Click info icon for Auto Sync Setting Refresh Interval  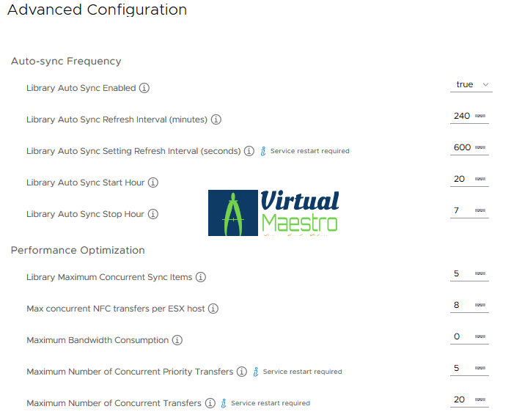pos(249,151)
